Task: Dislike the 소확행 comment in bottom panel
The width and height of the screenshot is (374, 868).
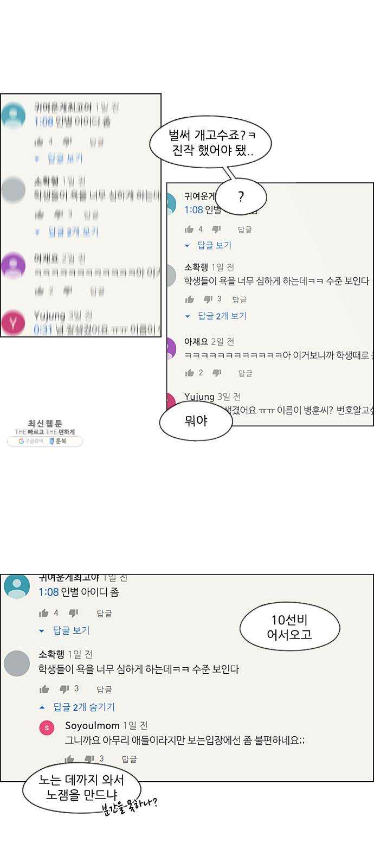Action: pyautogui.click(x=64, y=689)
